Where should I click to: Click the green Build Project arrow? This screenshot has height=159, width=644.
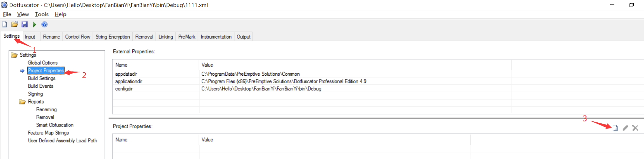click(34, 24)
